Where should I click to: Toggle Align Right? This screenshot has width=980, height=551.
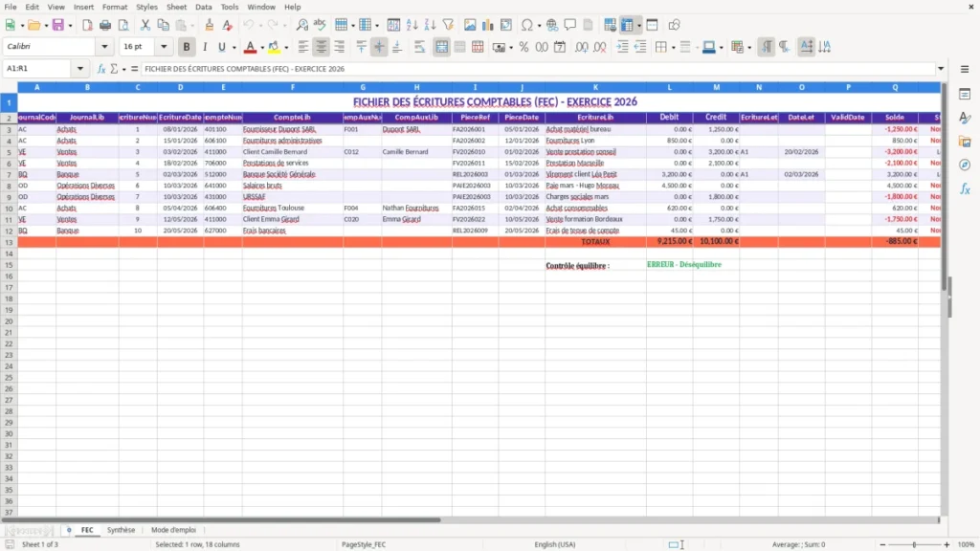click(340, 47)
